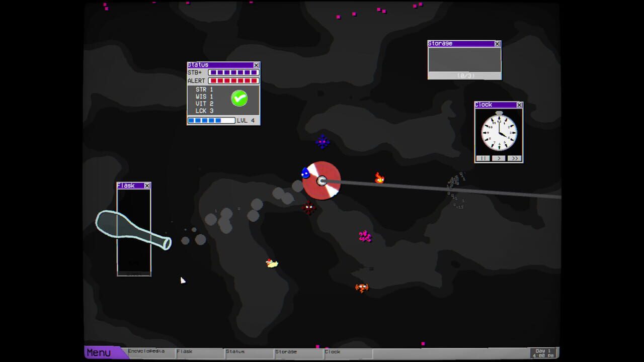
Task: Pick the magenta coral creature
Action: [365, 236]
